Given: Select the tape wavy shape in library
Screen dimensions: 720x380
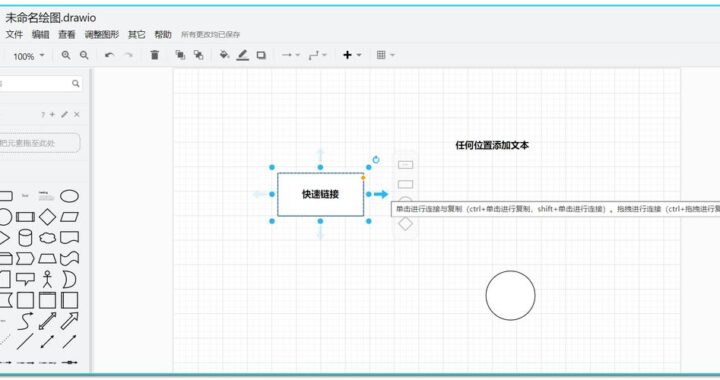Looking at the screenshot, I should (69, 258).
